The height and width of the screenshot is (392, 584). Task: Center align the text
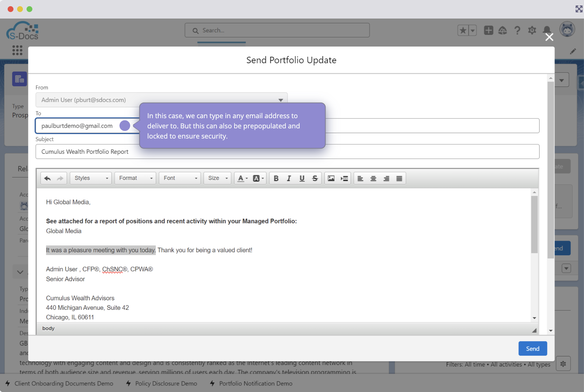click(373, 178)
